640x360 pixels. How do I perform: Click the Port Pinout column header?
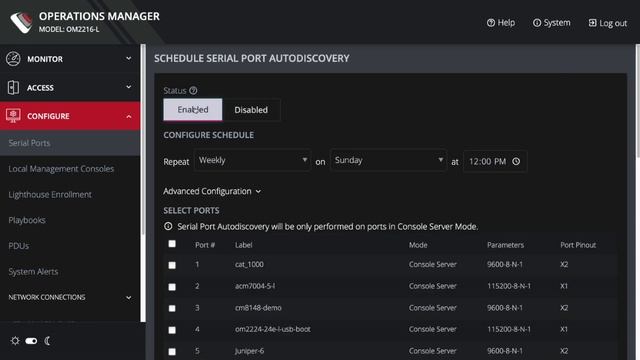578,245
